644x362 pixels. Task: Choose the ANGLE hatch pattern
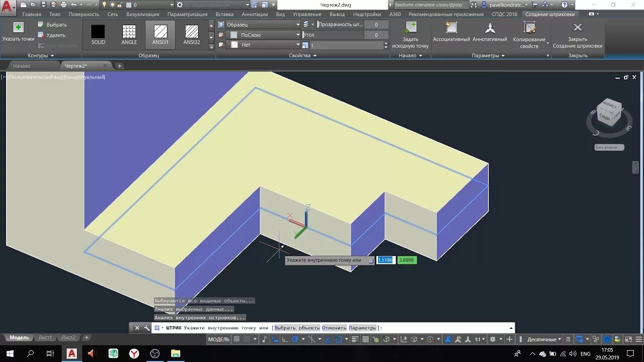[x=129, y=35]
